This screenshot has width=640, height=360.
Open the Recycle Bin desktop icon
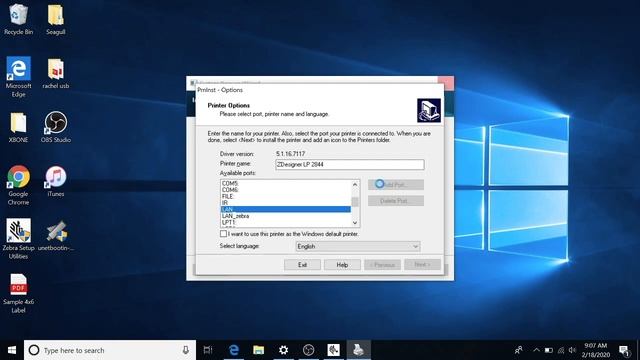click(18, 19)
